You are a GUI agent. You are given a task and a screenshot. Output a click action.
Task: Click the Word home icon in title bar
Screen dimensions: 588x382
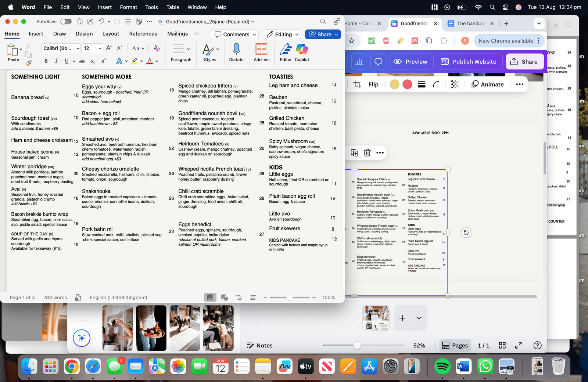[x=79, y=22]
